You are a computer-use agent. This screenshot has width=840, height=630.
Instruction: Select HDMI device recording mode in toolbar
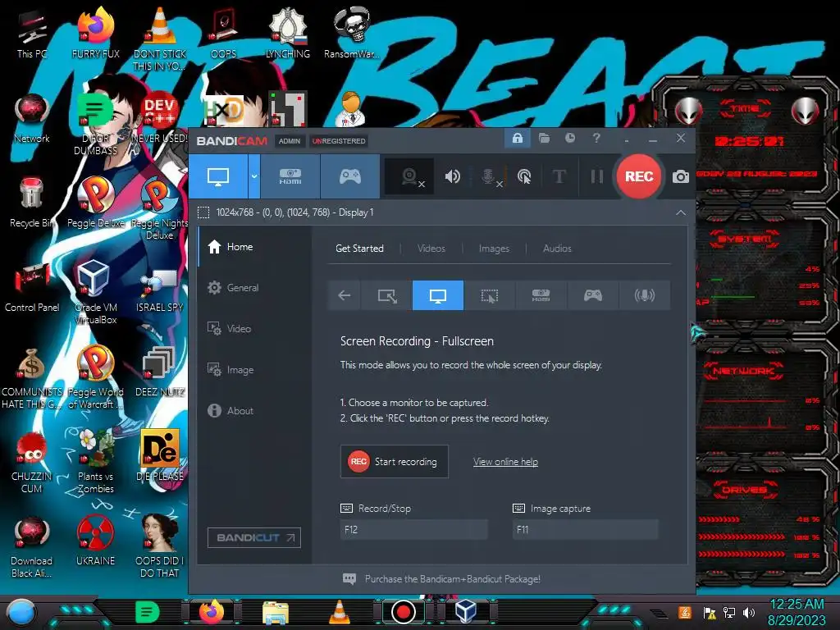pos(290,176)
